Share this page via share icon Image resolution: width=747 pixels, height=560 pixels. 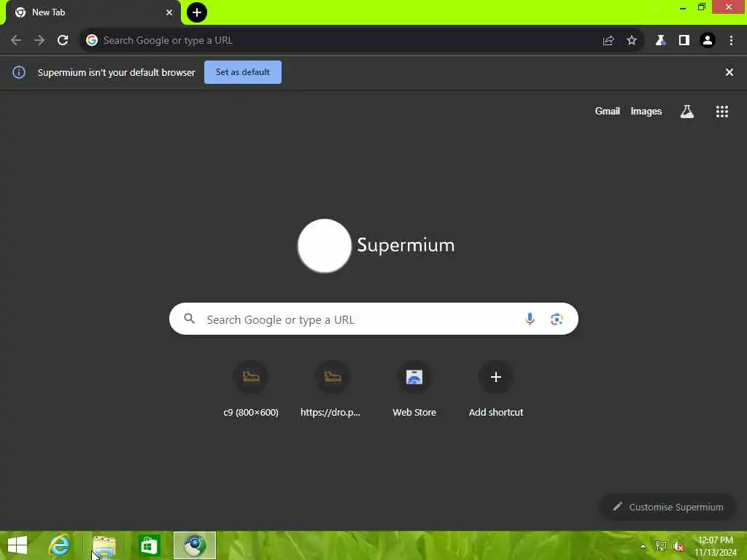(608, 41)
